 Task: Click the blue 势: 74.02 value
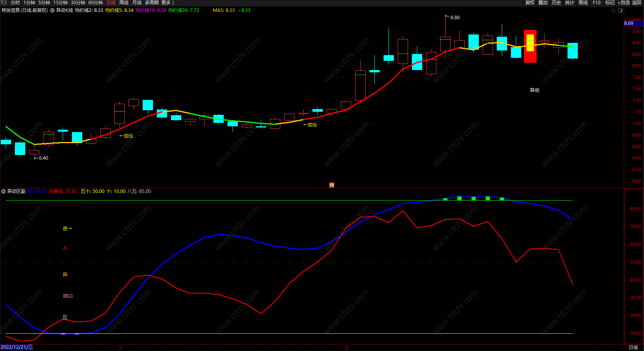pos(37,191)
